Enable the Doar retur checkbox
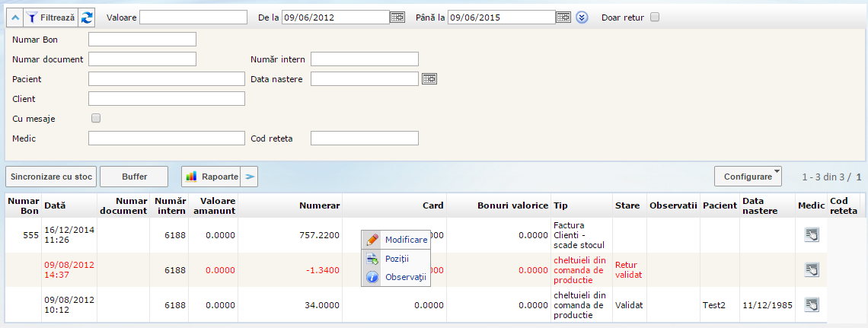868x328 pixels. (655, 17)
